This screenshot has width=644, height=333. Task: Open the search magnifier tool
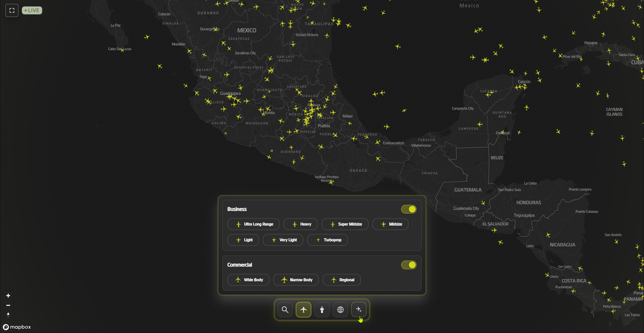coord(285,310)
